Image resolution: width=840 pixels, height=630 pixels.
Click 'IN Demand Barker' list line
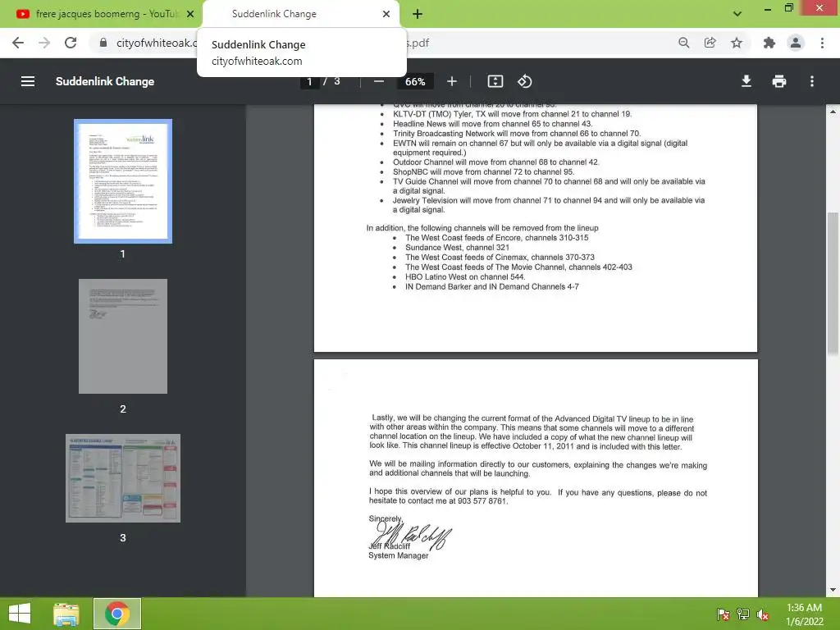tap(492, 286)
